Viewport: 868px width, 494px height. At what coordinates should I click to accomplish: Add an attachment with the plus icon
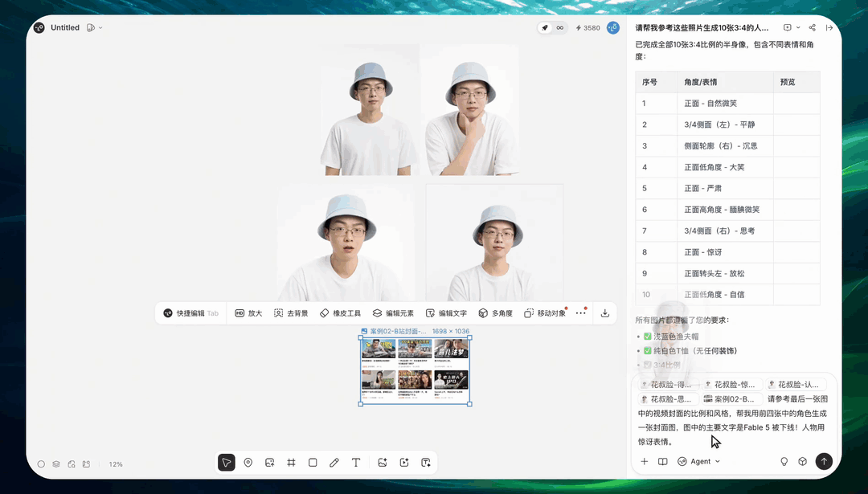[x=645, y=461]
